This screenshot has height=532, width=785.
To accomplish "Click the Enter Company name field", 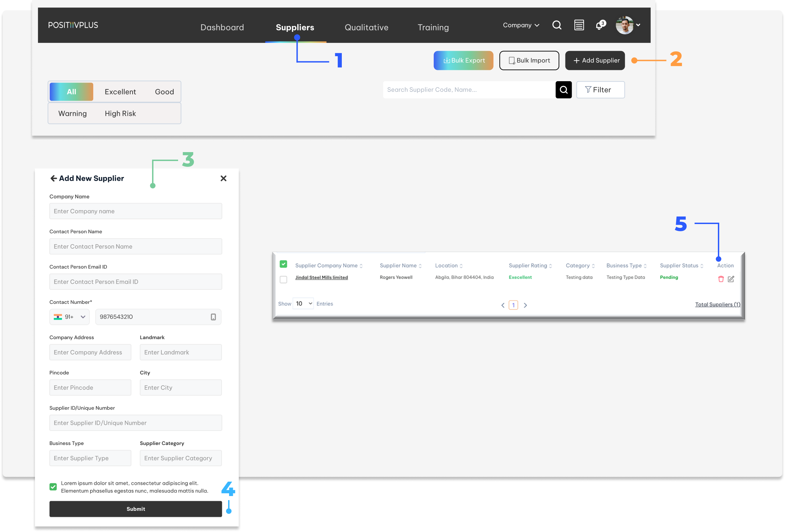I will point(136,211).
